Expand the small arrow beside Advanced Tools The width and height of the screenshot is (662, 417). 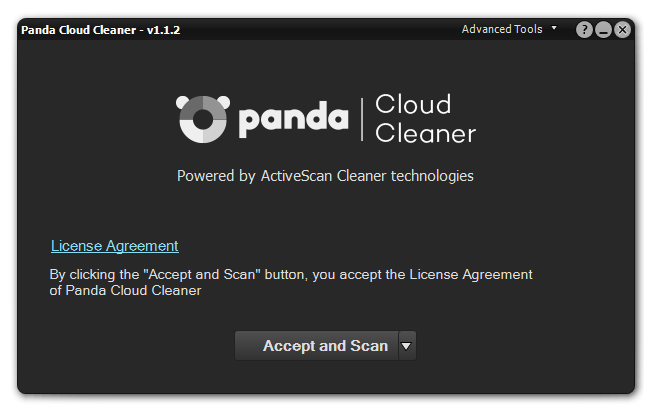[554, 28]
